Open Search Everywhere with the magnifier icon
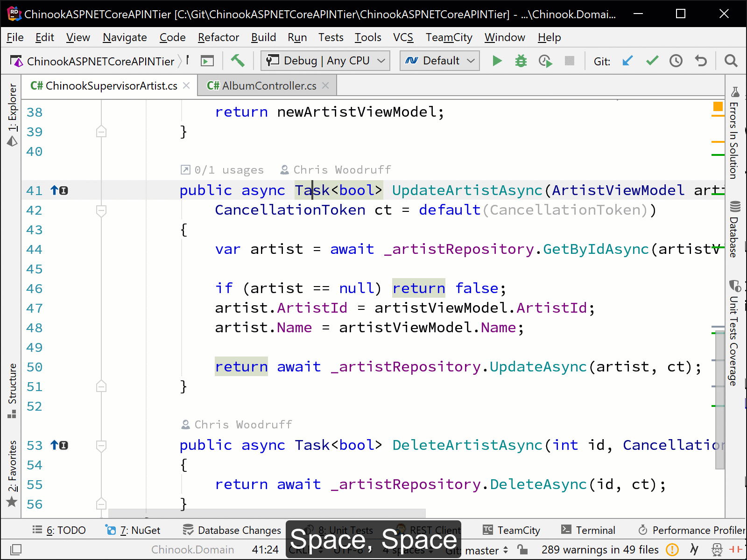This screenshot has height=560, width=747. [731, 61]
